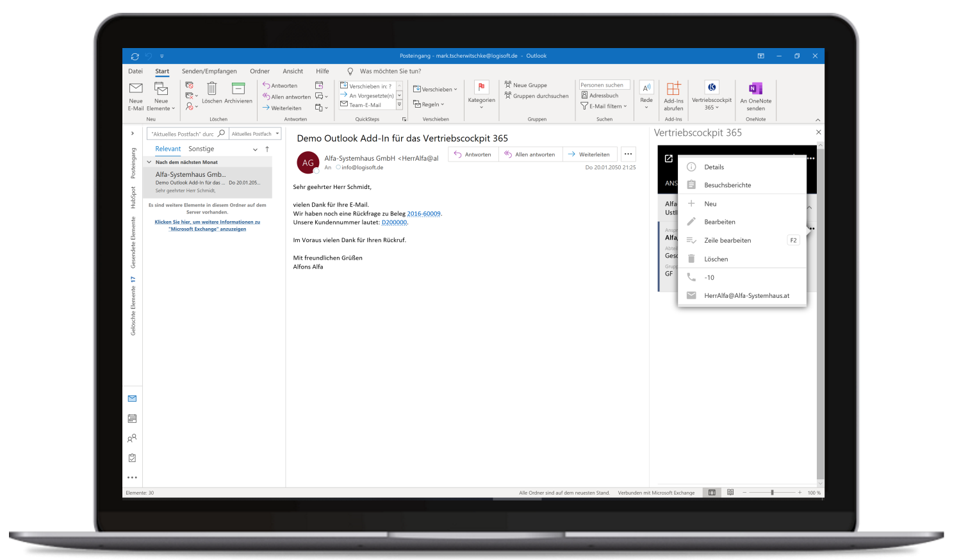Click the ignore conversation icon in Löschen group
Screen dimensions: 961x560
[x=190, y=85]
